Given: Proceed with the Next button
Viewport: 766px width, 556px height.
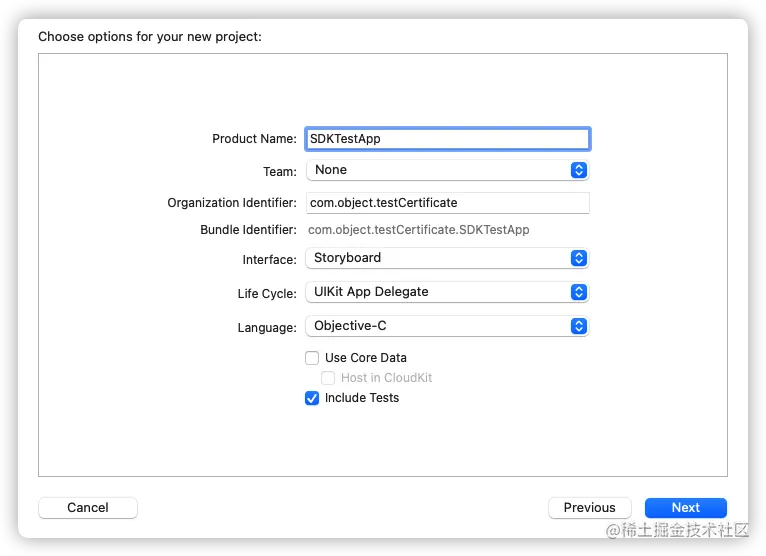Looking at the screenshot, I should pyautogui.click(x=685, y=508).
